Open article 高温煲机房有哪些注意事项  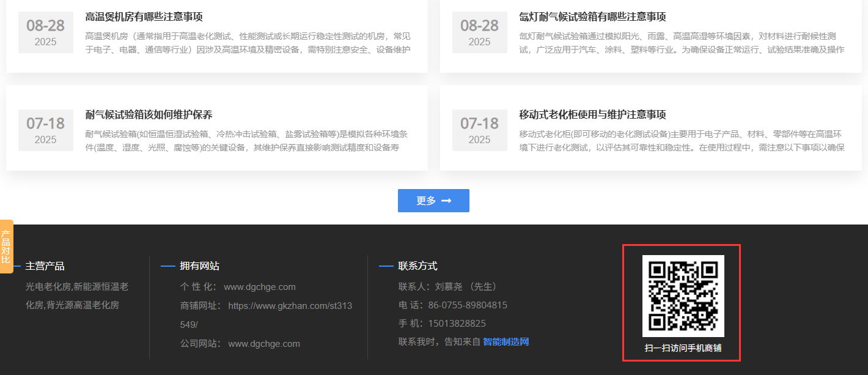(144, 17)
